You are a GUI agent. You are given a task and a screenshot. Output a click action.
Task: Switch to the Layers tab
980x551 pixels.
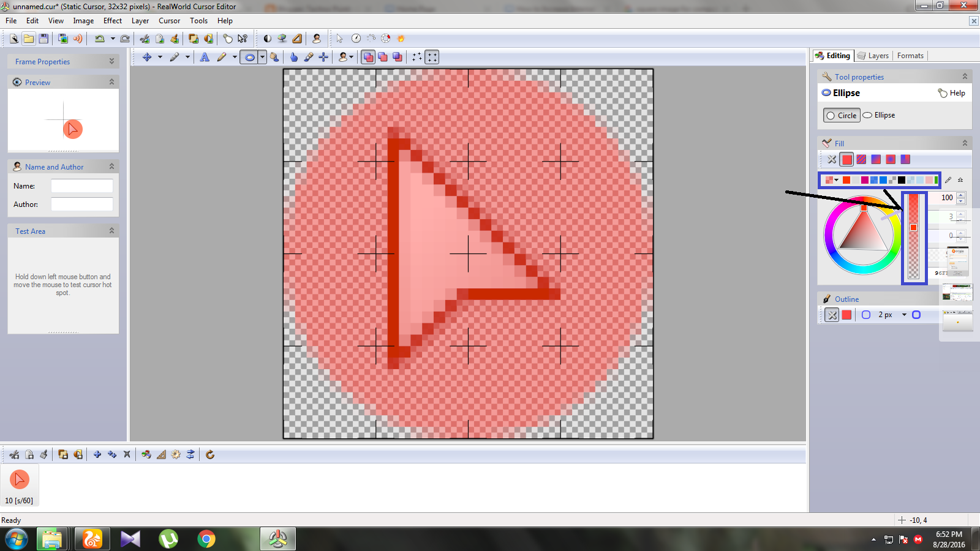tap(877, 55)
